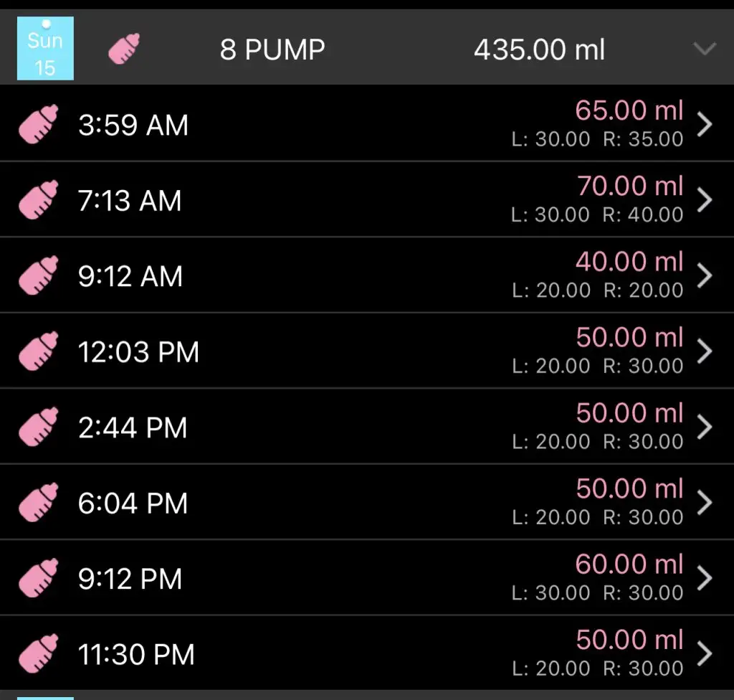Image resolution: width=734 pixels, height=700 pixels.
Task: Open details arrow for the 65.00 ml entry
Action: coord(705,124)
